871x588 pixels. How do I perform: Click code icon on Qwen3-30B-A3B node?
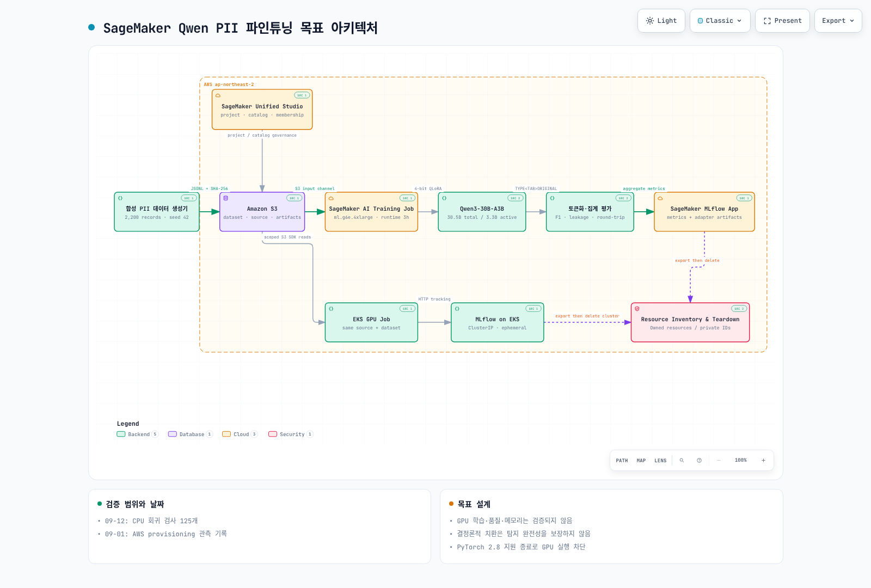point(444,198)
